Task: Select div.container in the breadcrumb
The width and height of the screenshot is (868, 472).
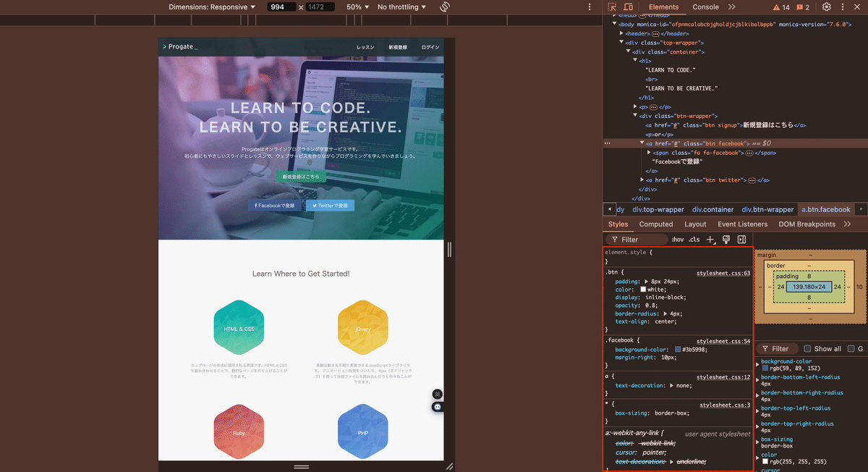Action: point(712,210)
